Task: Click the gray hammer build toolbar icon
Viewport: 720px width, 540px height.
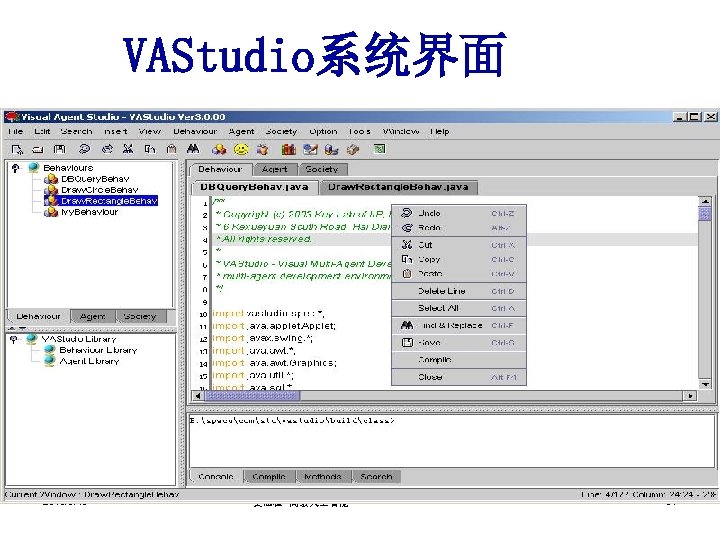Action: [353, 149]
